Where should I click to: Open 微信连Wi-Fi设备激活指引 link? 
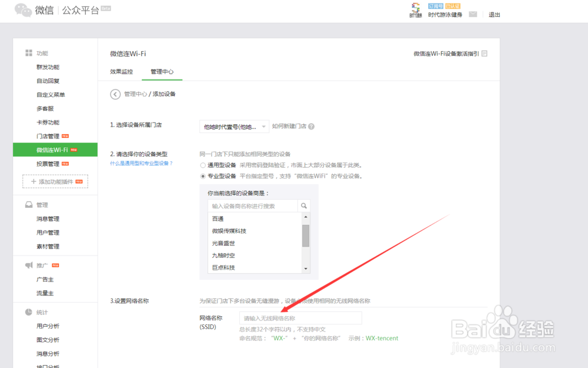446,54
